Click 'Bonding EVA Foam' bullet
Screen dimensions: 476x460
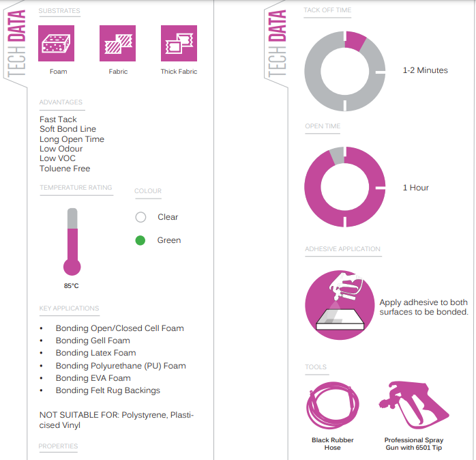tap(93, 378)
